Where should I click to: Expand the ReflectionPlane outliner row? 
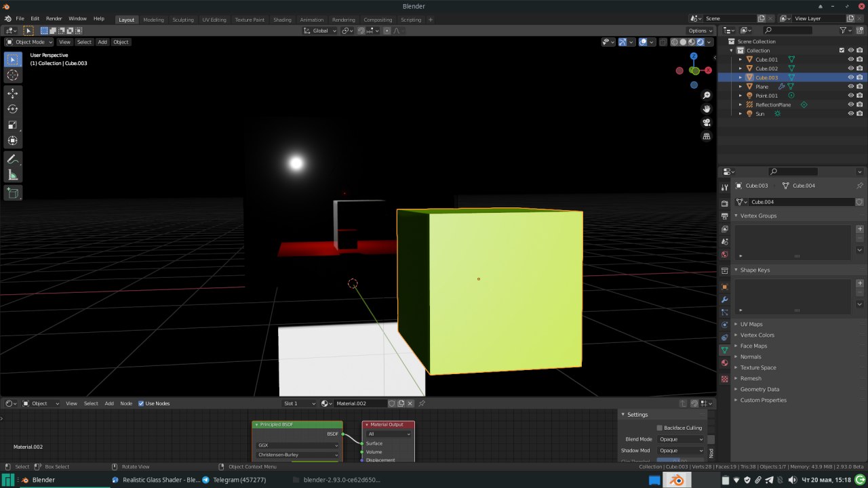coord(741,105)
